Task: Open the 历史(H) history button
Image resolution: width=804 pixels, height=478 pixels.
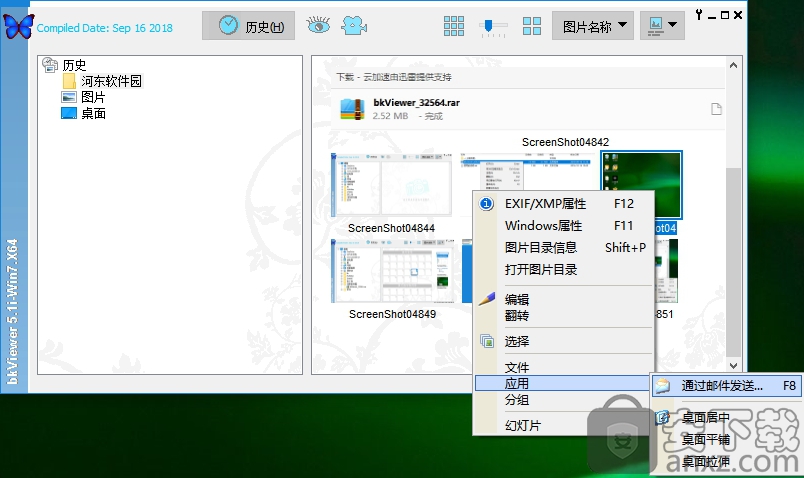Action: [249, 26]
